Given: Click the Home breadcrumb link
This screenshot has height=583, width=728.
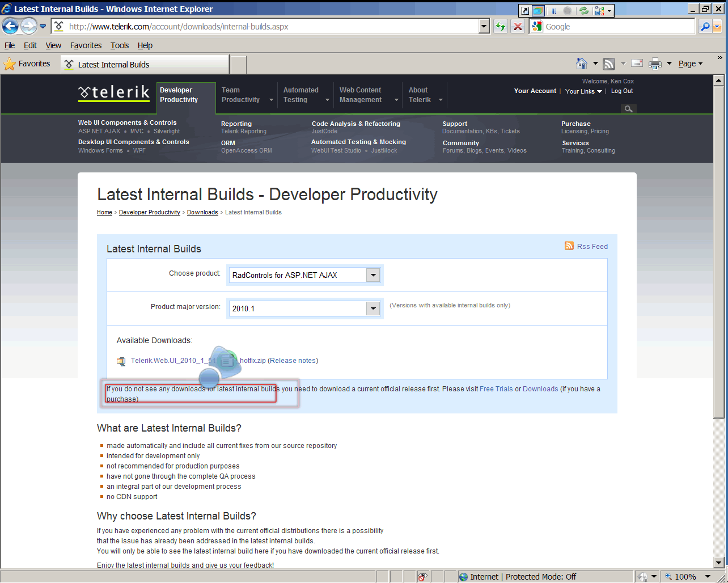Looking at the screenshot, I should 104,212.
